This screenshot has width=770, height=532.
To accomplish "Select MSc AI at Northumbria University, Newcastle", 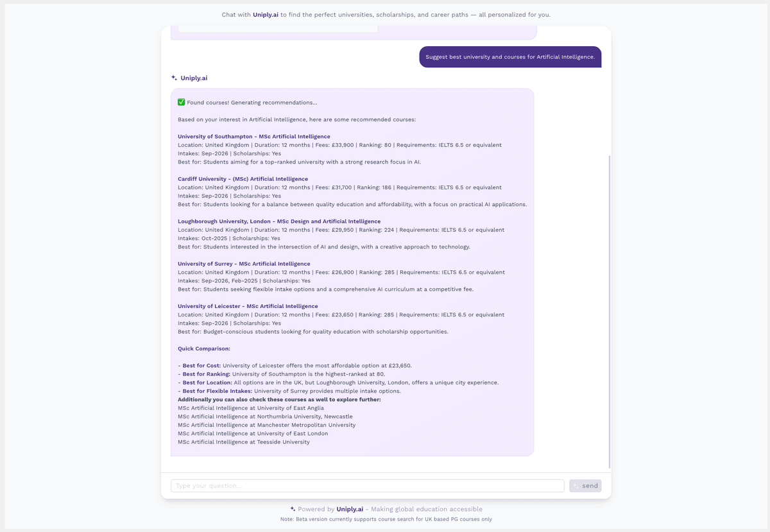I will coord(267,416).
